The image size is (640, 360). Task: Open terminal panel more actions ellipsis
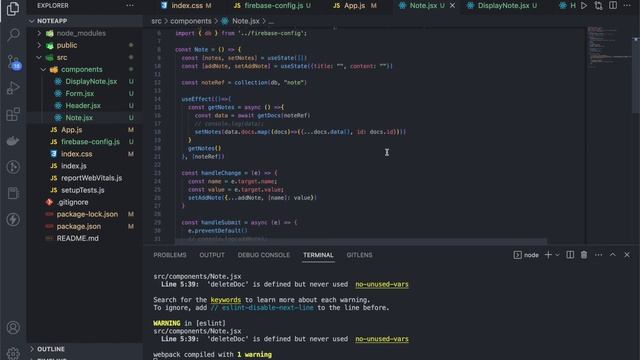coord(598,255)
